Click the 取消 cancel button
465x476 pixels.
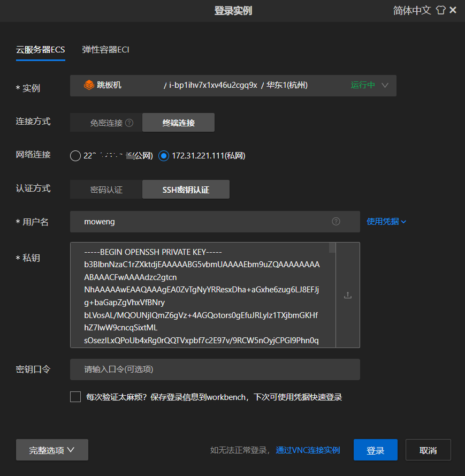pos(428,450)
